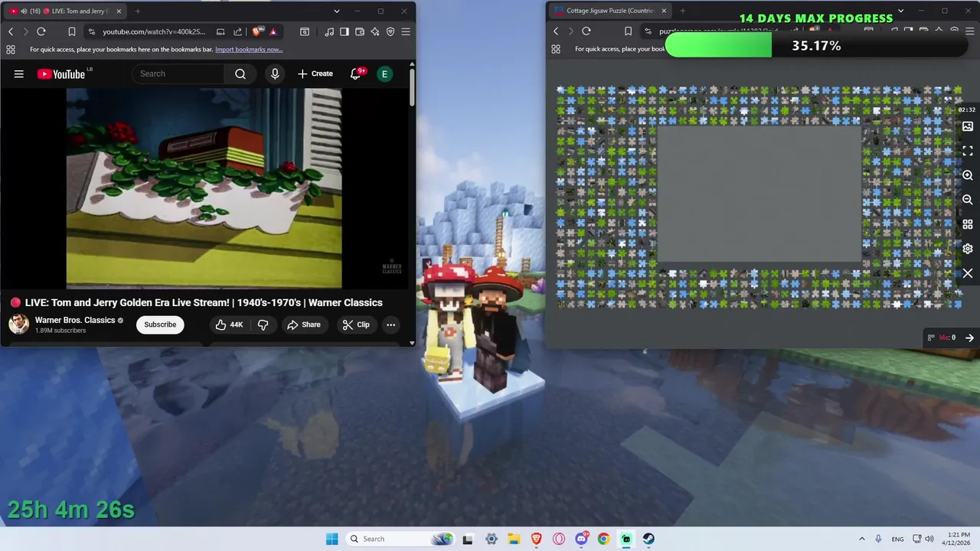Image resolution: width=980 pixels, height=551 pixels.
Task: Click the youtube.com address bar
Action: 154,31
